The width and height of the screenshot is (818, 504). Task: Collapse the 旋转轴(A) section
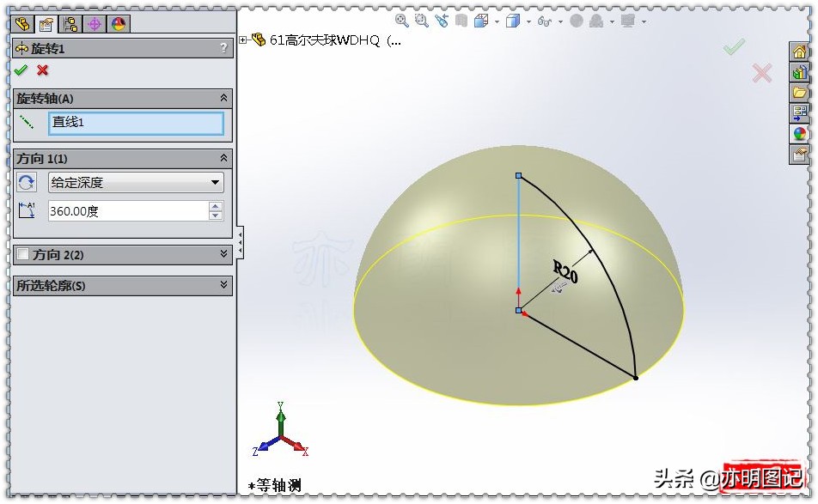tap(222, 98)
